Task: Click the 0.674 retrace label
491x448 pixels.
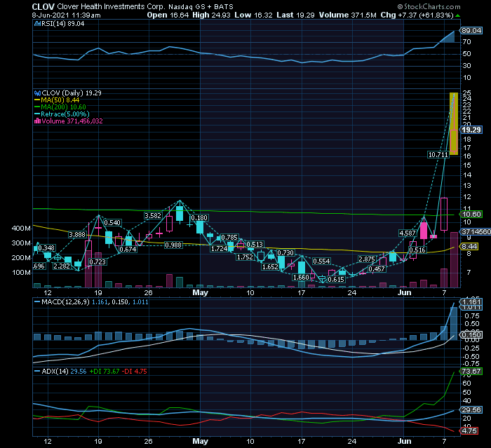Action: click(x=128, y=249)
